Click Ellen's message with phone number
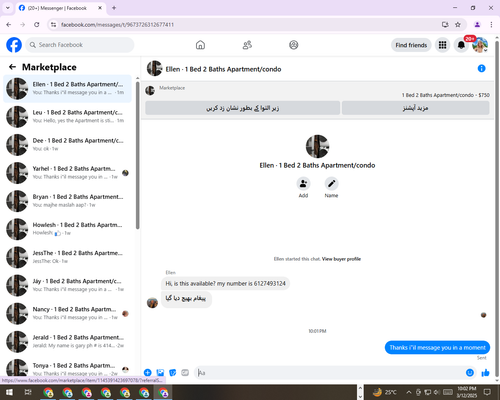The image size is (500, 400). (226, 284)
